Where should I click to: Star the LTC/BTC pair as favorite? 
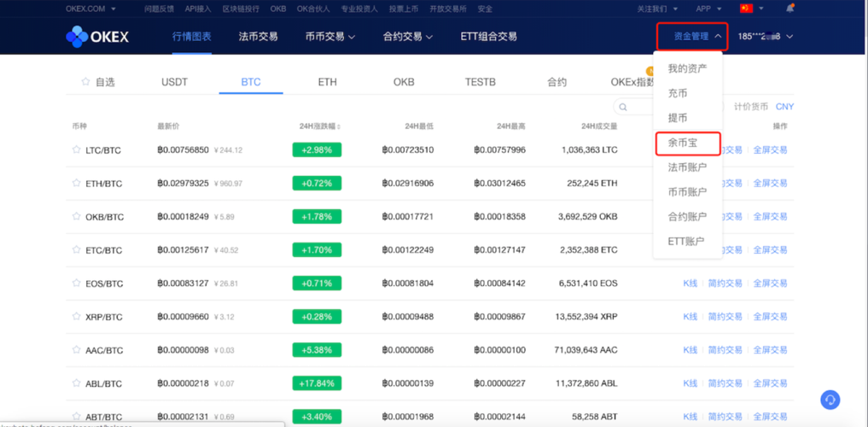tap(77, 149)
